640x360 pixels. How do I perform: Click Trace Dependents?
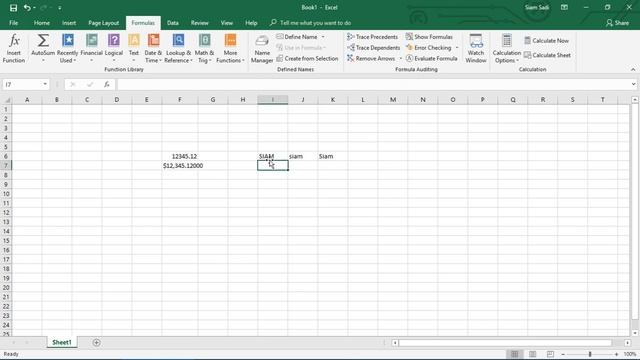click(373, 48)
